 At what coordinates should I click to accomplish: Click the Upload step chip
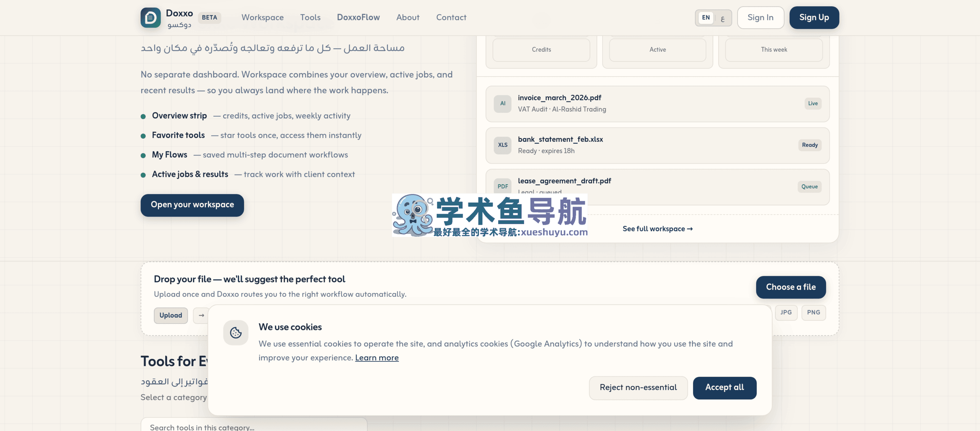click(171, 315)
